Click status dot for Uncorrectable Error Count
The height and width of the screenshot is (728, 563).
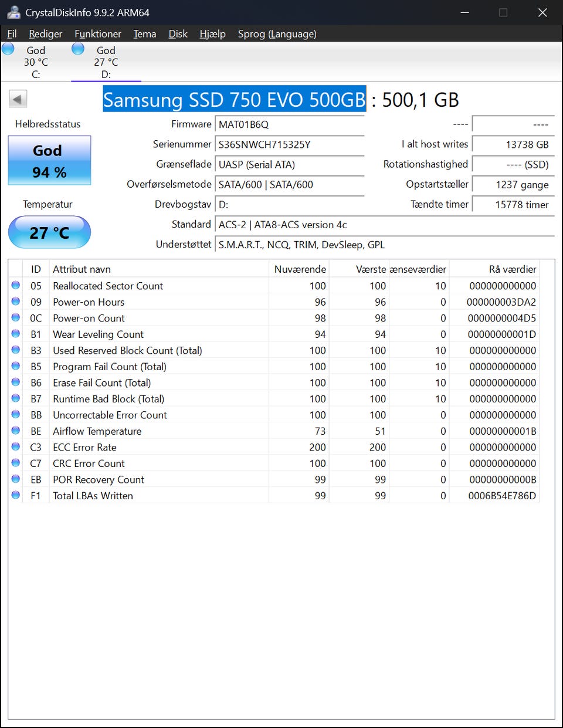[x=16, y=414]
